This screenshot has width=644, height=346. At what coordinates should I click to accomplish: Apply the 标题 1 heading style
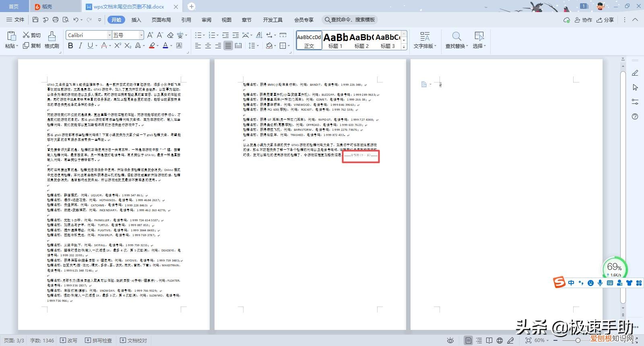tap(335, 40)
